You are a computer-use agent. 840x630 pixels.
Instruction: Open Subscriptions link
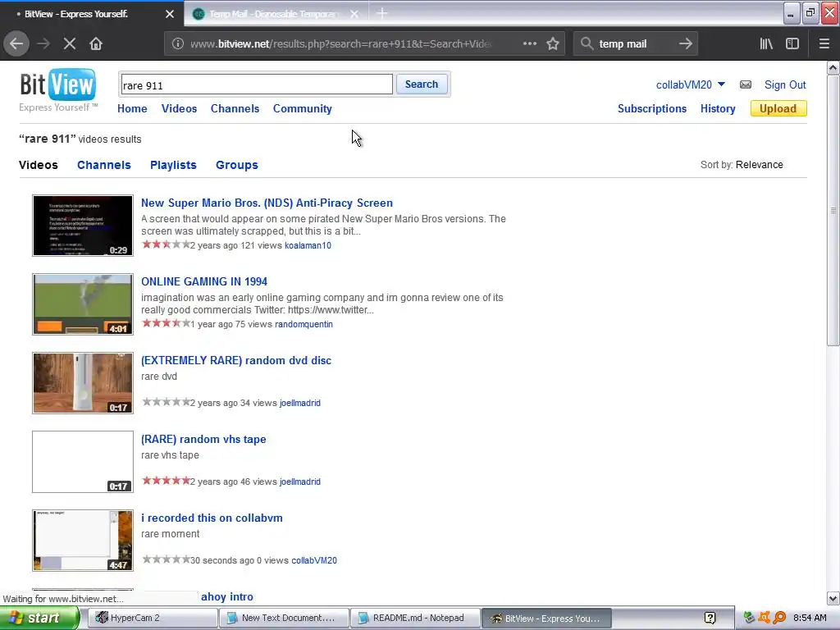point(652,108)
